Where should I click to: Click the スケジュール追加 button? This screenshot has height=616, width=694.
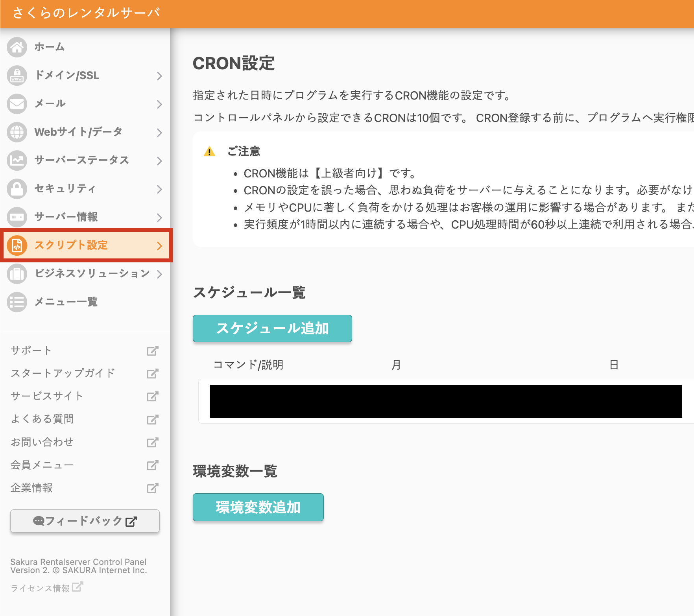pos(272,328)
